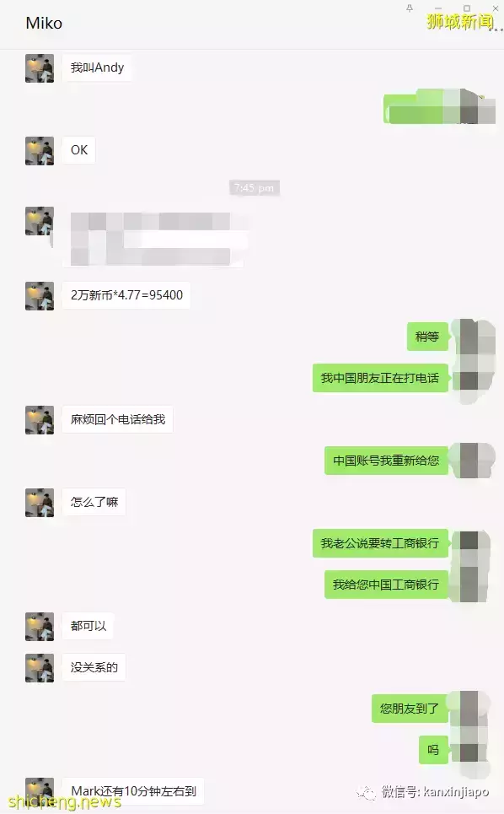Click the Miko chat title

44,24
